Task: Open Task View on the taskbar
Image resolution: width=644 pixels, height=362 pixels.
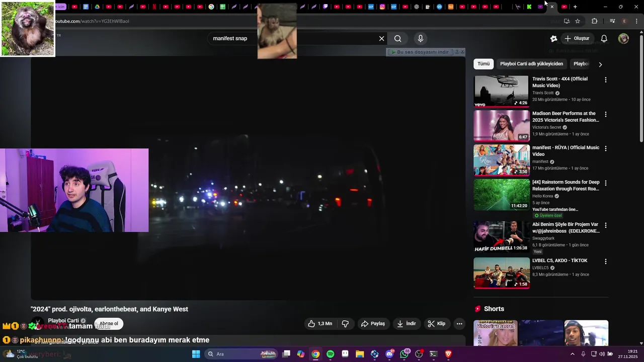Action: click(x=286, y=354)
